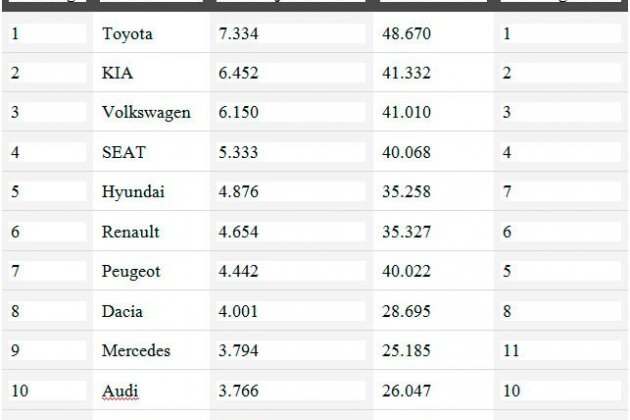This screenshot has height=420, width=630.
Task: Click the 41.010 cell in Volkswagen row
Action: tap(406, 112)
